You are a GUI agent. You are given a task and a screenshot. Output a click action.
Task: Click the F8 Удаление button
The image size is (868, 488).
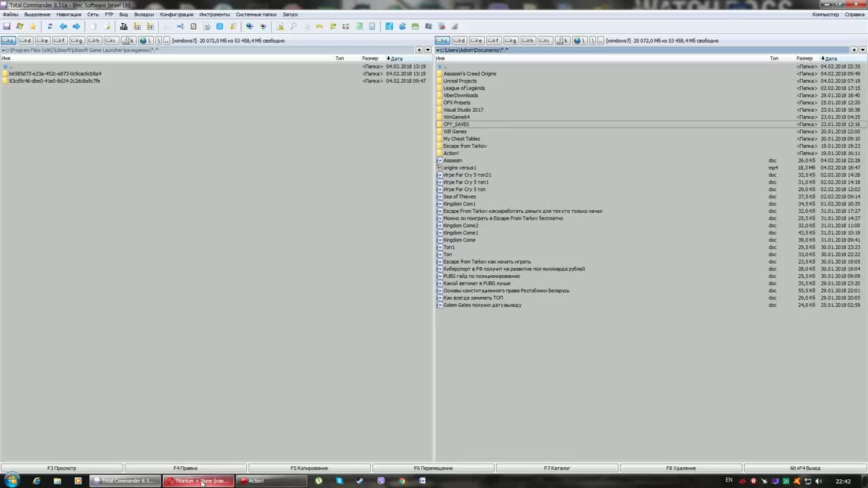(x=681, y=468)
